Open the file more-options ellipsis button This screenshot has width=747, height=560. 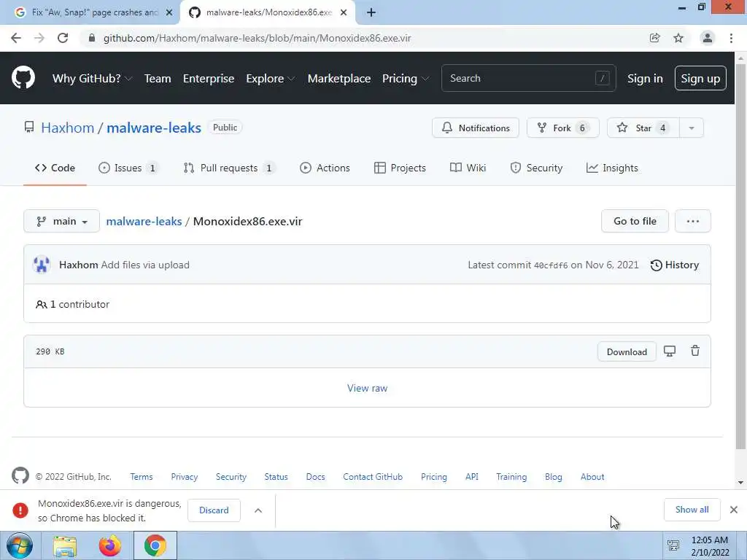[x=693, y=221]
